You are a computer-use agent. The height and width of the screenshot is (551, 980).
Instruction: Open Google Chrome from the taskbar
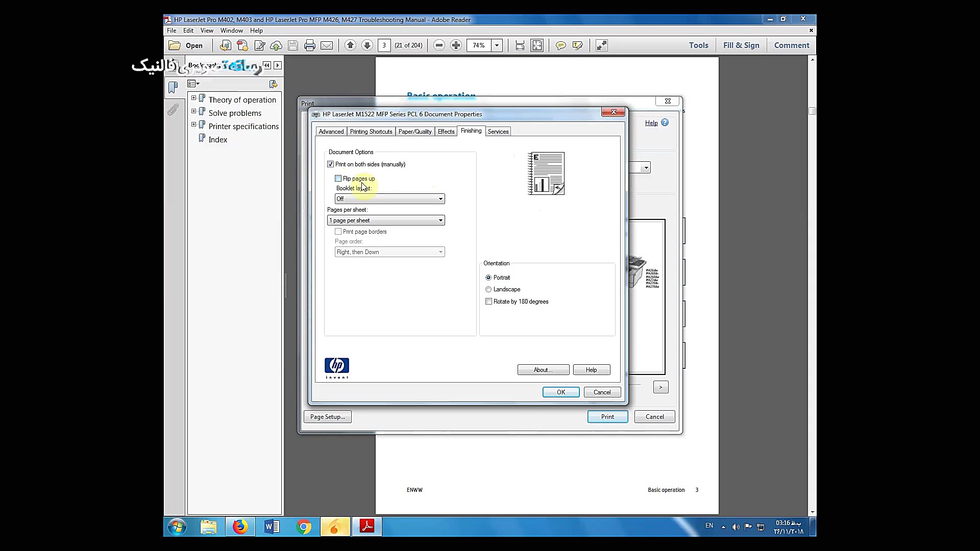point(304,527)
